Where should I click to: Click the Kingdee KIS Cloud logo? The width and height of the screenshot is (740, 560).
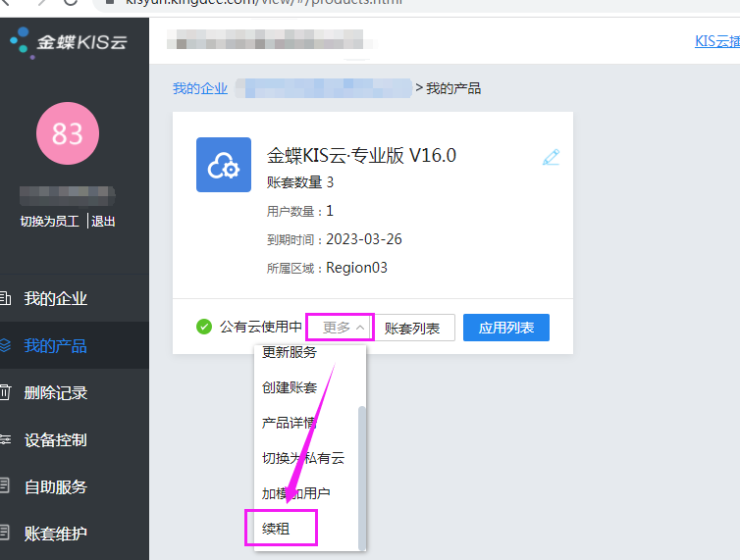[x=69, y=42]
